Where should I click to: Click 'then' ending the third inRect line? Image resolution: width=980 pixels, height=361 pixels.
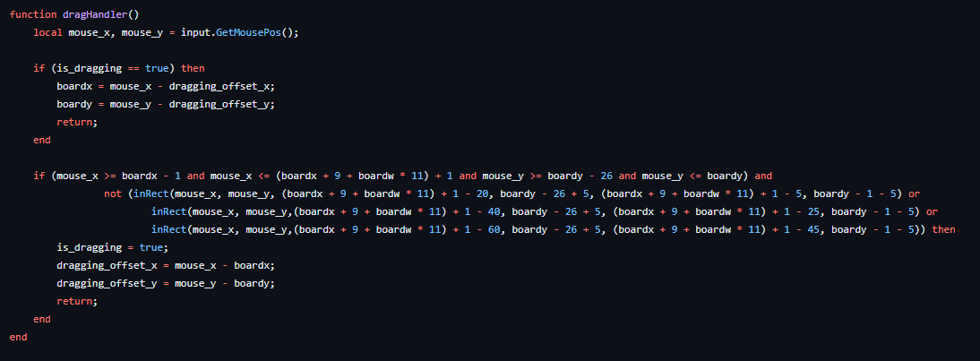click(944, 229)
